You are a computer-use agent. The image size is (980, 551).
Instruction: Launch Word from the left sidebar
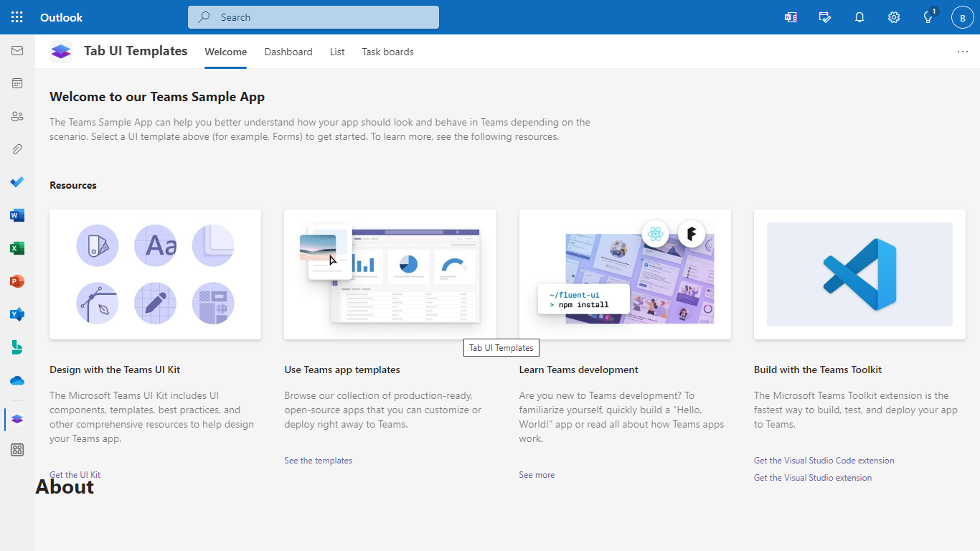tap(17, 215)
